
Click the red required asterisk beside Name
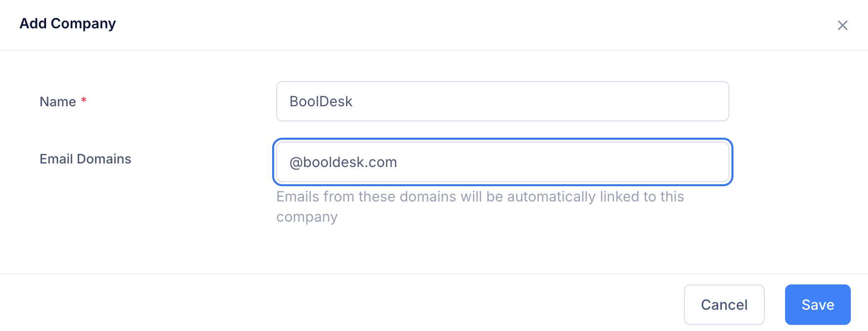[x=84, y=100]
